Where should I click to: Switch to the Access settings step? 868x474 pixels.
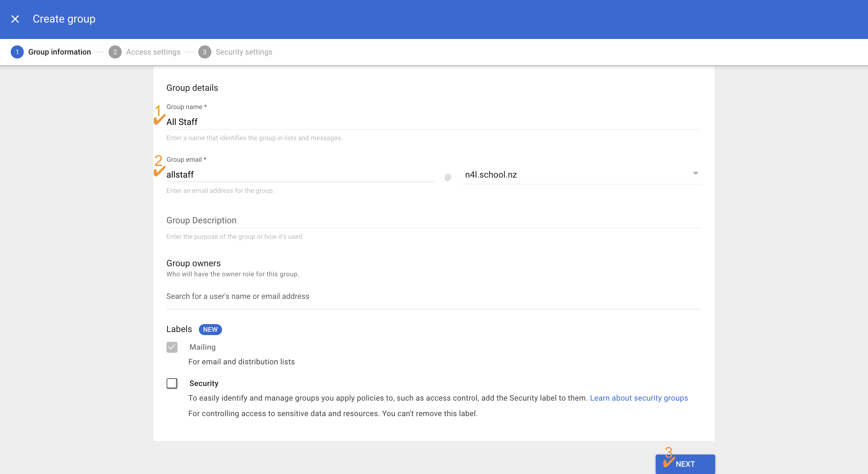(x=153, y=52)
